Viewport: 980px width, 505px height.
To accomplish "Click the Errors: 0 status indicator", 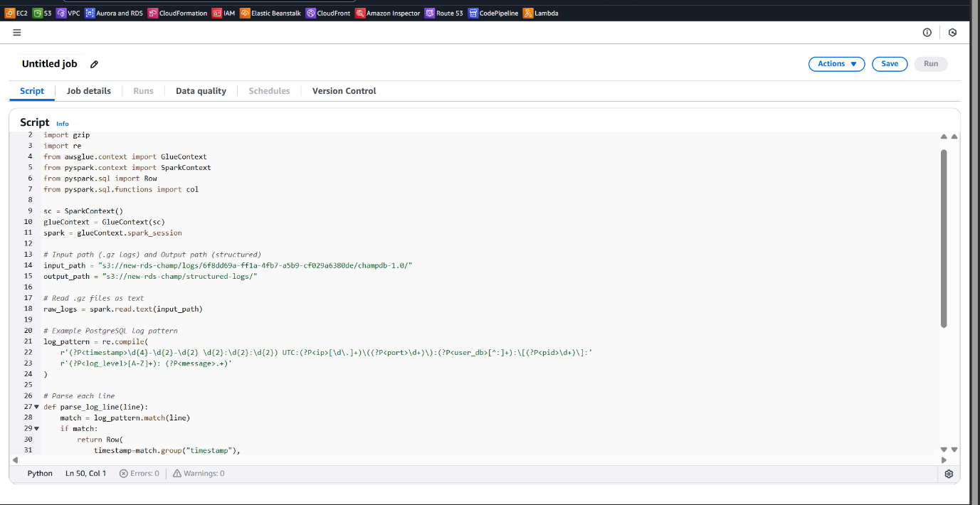I will click(x=139, y=473).
